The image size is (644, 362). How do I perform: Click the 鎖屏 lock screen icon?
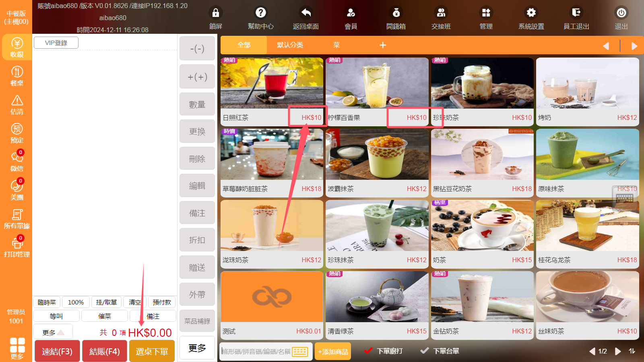(216, 18)
